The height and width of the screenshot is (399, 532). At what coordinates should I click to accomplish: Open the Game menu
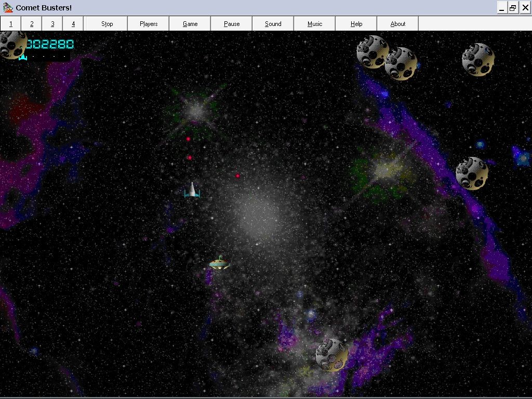click(190, 24)
